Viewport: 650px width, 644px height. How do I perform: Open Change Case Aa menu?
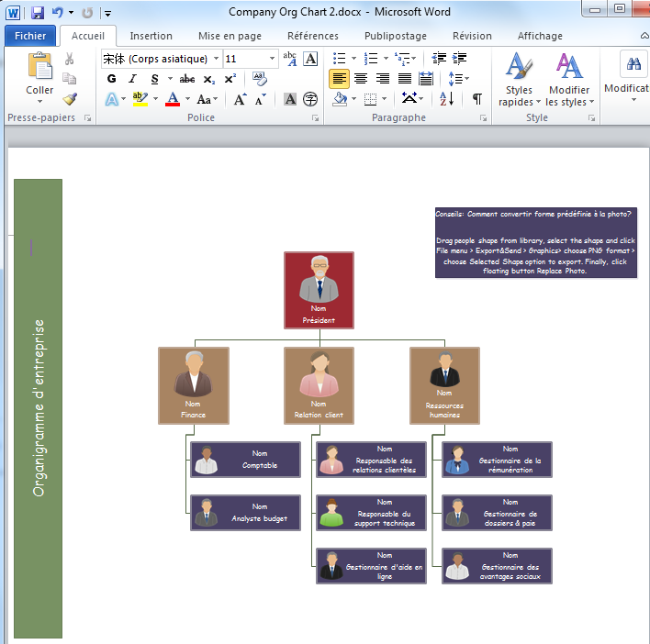point(207,99)
